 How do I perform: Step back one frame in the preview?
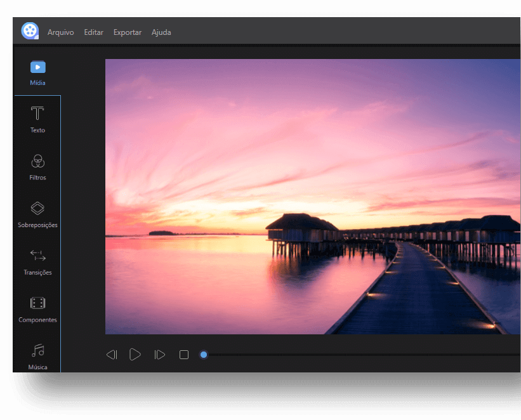pyautogui.click(x=112, y=355)
